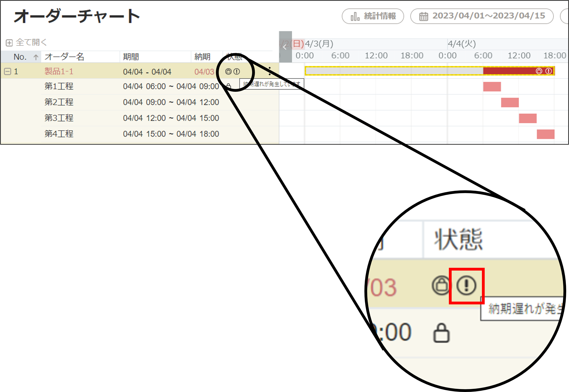Click the 全て開く expand-all plus icon
Viewport: 569px width, 392px height.
click(x=9, y=43)
